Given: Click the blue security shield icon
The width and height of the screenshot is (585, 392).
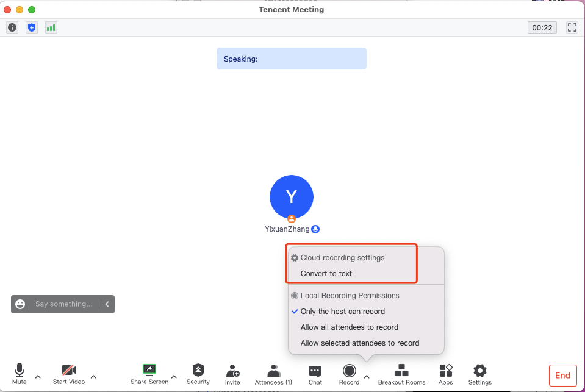Looking at the screenshot, I should point(32,27).
